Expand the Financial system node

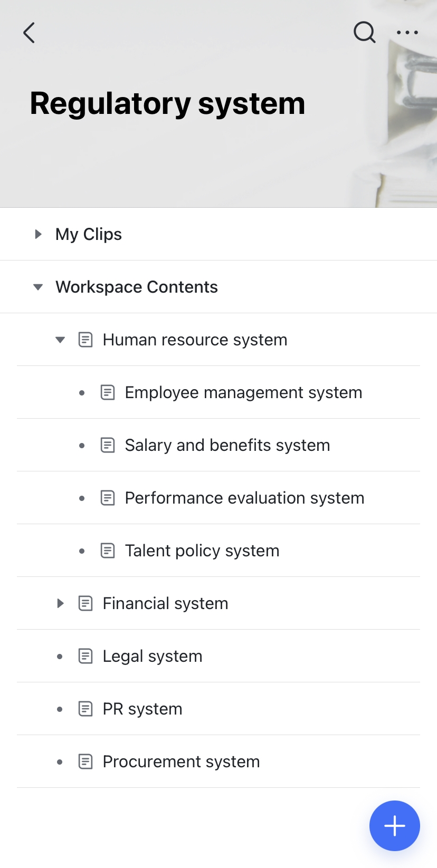60,603
